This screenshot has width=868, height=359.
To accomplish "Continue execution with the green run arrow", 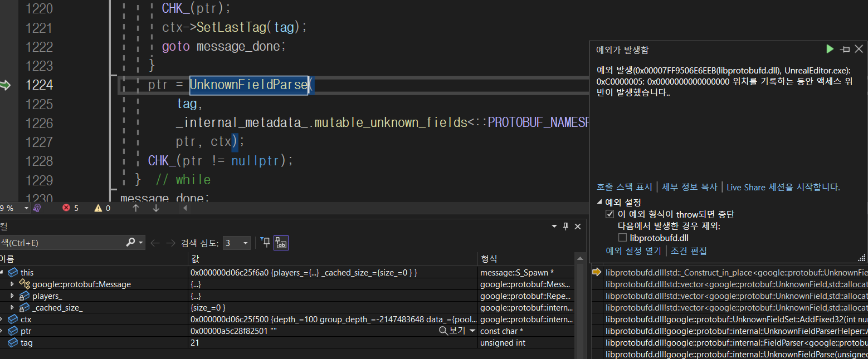I will pos(830,48).
